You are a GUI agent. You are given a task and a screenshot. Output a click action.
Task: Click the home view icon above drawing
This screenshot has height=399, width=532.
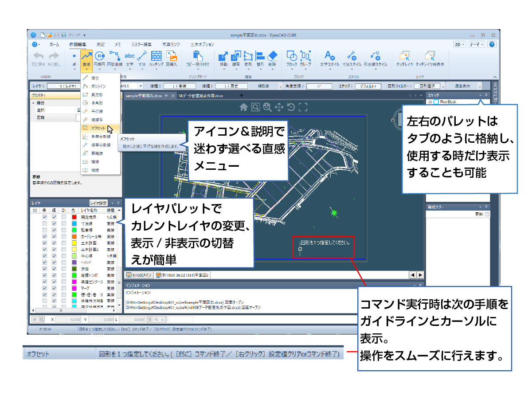(243, 107)
